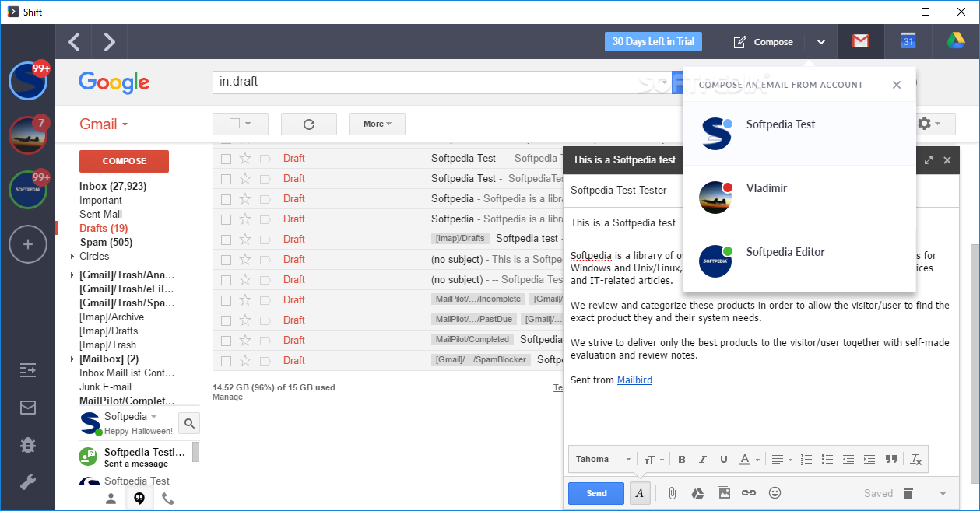Check the MailPilot Incomplete draft row
This screenshot has width=980, height=511.
coord(226,299)
